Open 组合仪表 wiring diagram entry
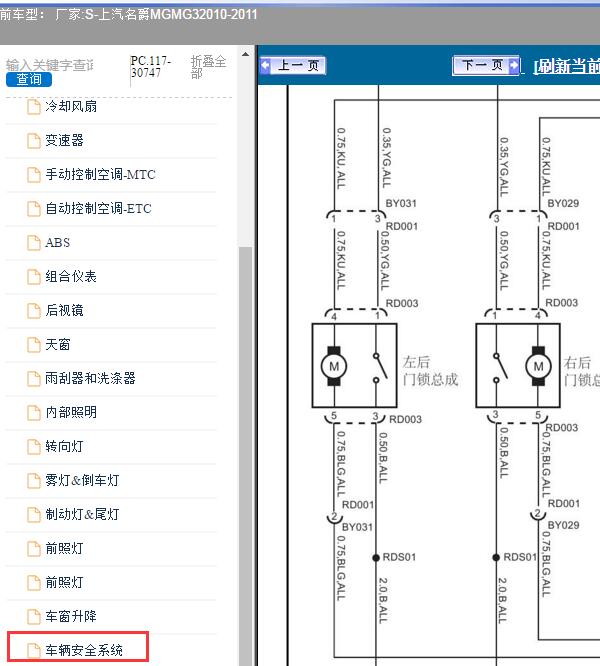 coord(71,276)
